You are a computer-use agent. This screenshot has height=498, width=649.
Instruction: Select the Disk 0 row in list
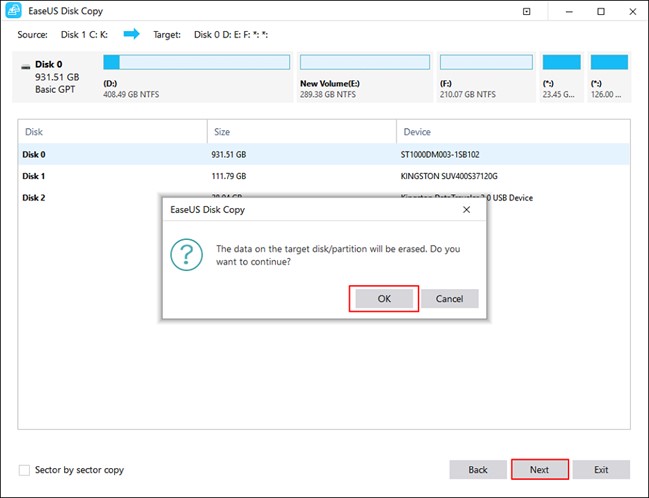324,154
